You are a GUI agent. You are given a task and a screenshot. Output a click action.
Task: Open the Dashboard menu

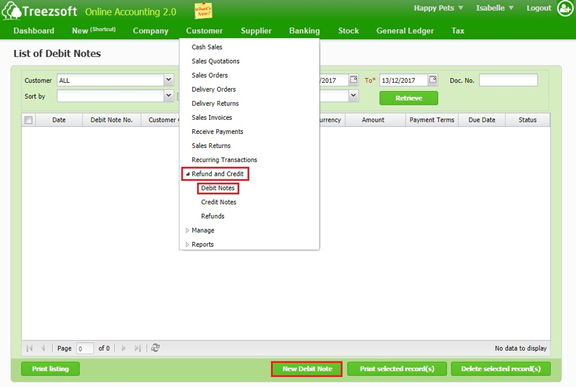pos(34,31)
